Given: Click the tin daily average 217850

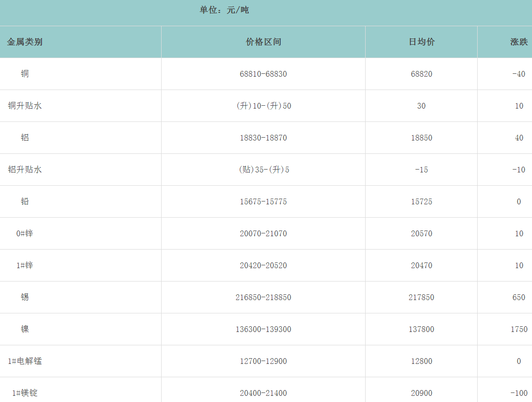Looking at the screenshot, I should (421, 297).
